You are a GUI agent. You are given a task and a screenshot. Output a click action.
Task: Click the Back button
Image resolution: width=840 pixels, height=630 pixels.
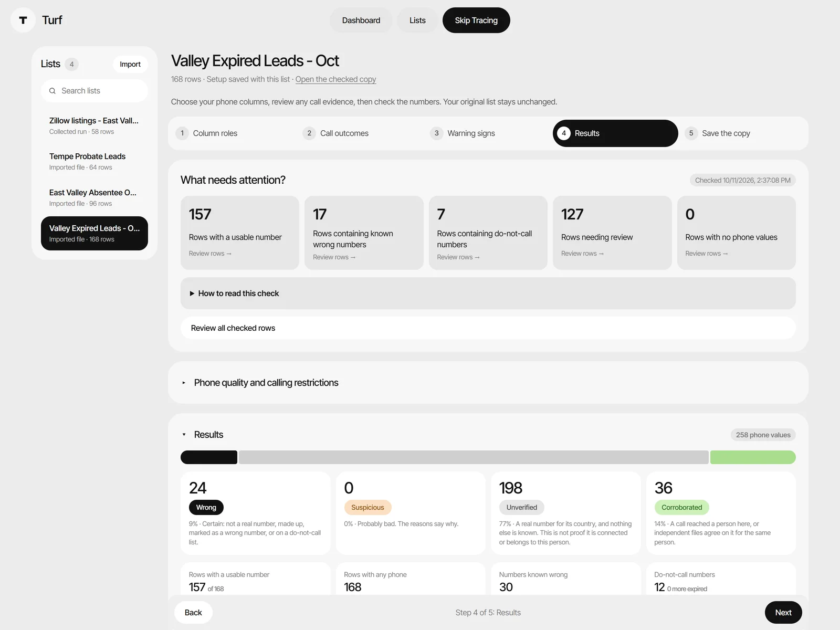pos(193,613)
